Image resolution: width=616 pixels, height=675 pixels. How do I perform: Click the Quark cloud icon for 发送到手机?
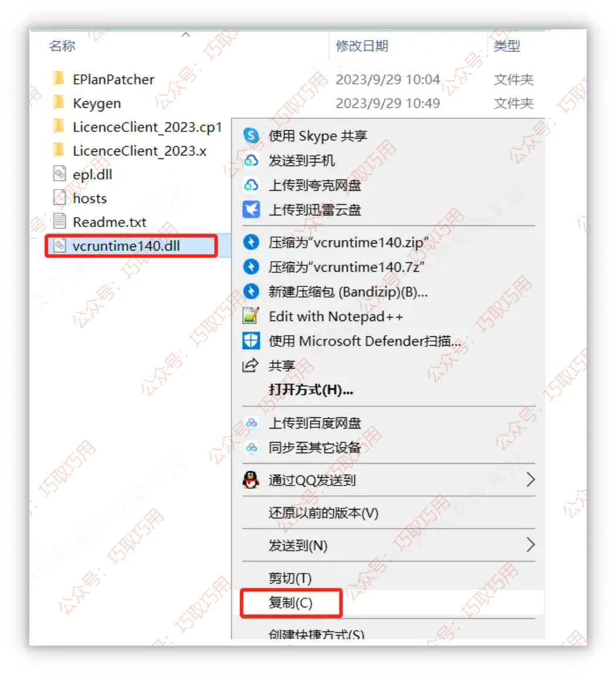coord(251,161)
